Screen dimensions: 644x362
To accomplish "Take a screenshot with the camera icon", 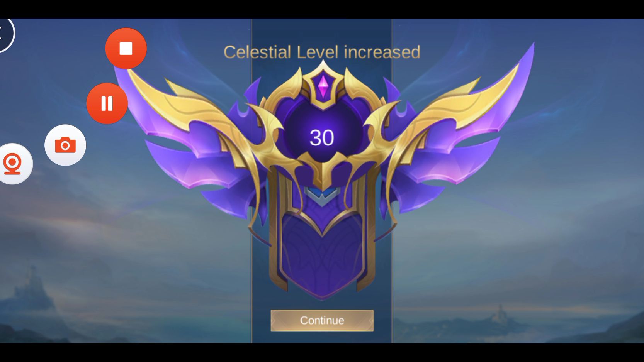I will [65, 145].
